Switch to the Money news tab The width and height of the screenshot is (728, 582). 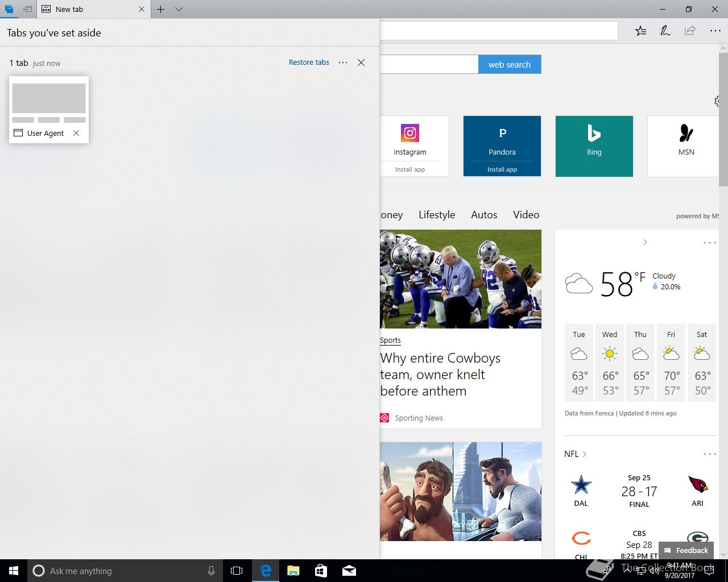pos(391,215)
